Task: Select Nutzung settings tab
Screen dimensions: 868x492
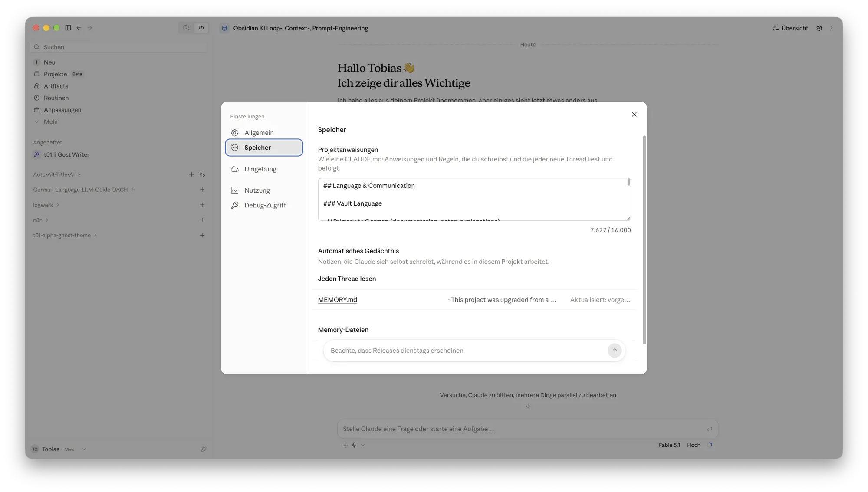Action: pos(264,190)
